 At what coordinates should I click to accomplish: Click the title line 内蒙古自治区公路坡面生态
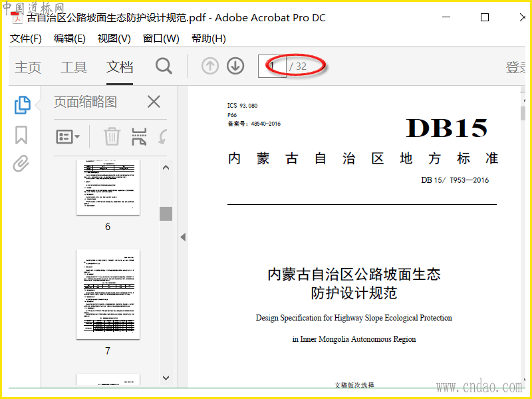tap(354, 274)
